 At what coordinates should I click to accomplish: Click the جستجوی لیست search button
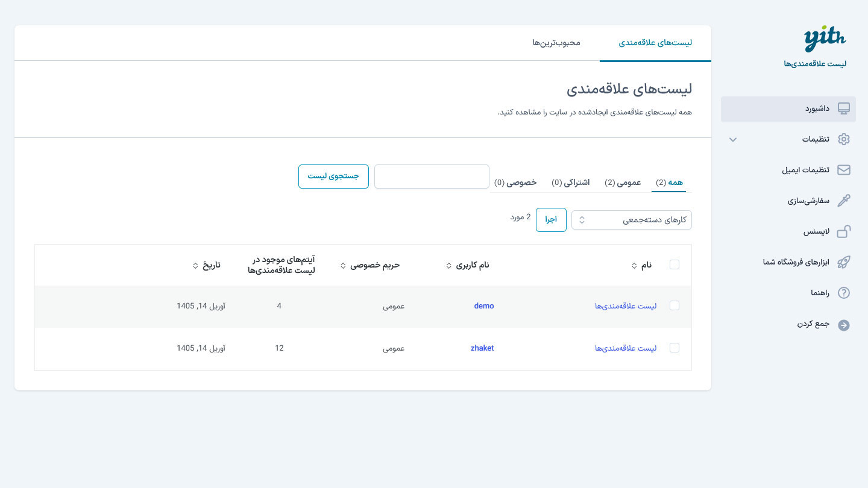(x=333, y=176)
